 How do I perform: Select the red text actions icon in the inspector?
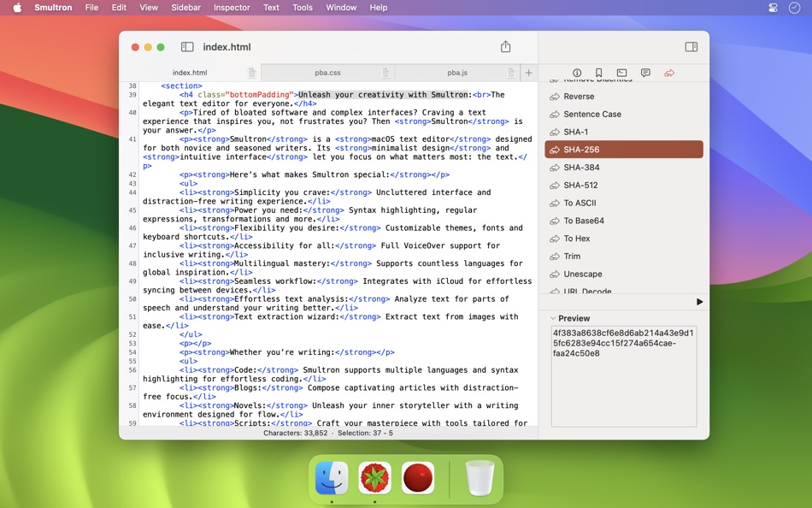coord(669,74)
